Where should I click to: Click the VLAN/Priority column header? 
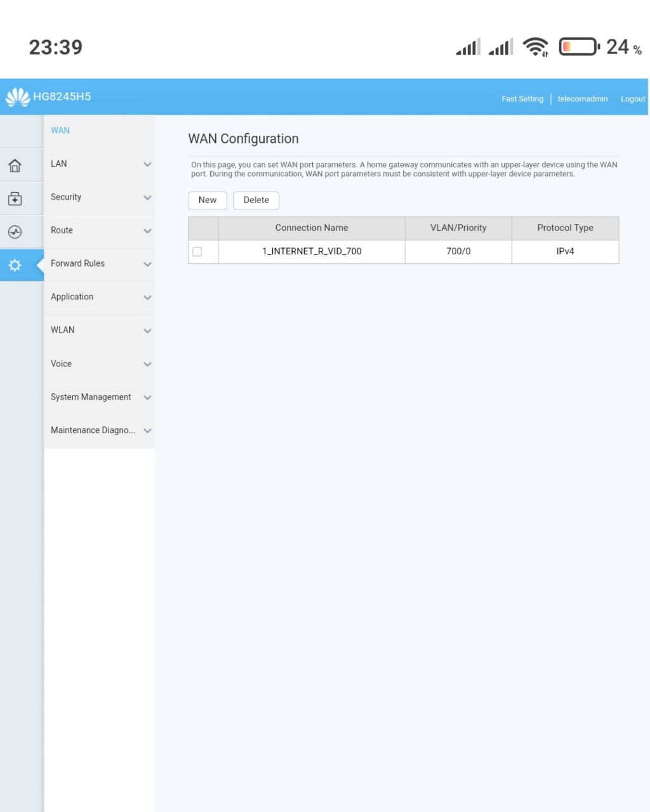click(x=458, y=228)
